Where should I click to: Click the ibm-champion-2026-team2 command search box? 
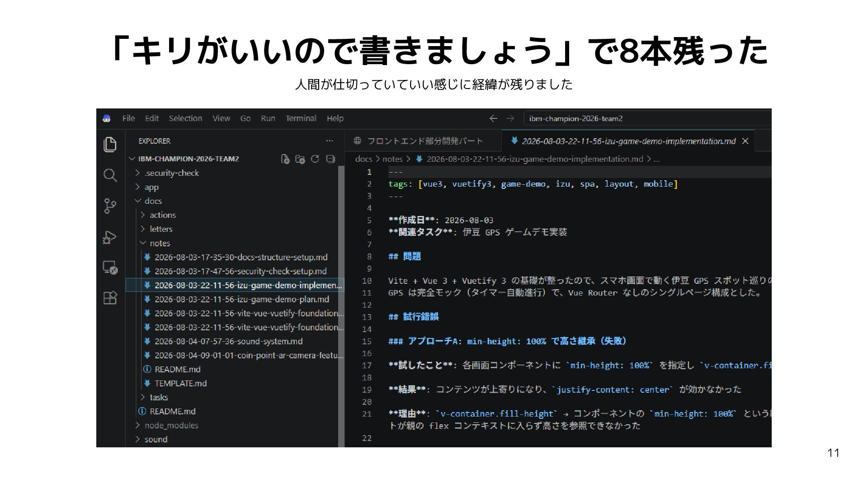[647, 118]
